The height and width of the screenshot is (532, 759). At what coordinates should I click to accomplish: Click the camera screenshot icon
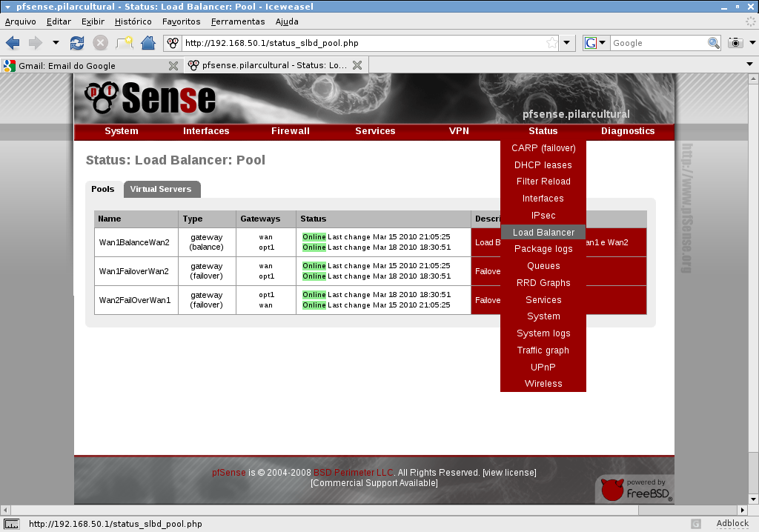click(x=735, y=43)
